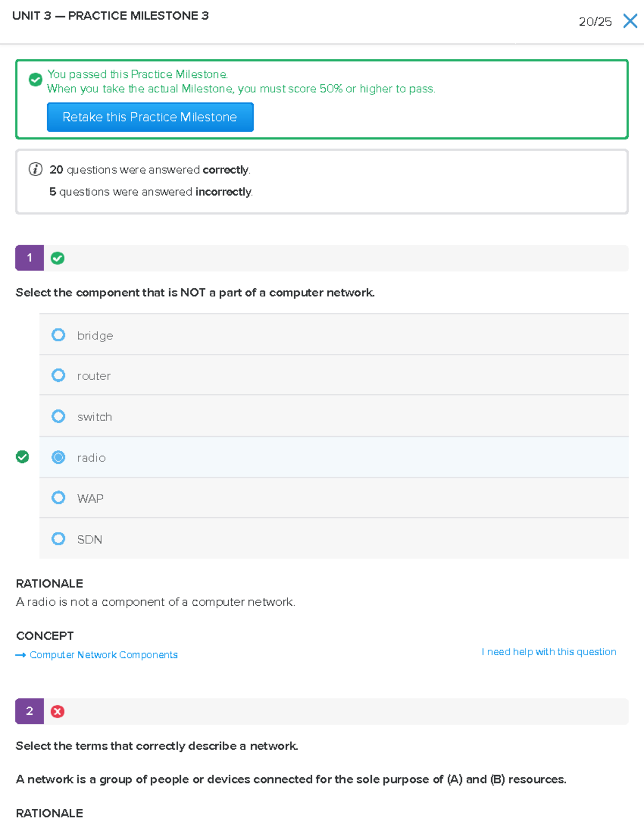Select the bridge radio option
644x834 pixels.
pyautogui.click(x=58, y=335)
